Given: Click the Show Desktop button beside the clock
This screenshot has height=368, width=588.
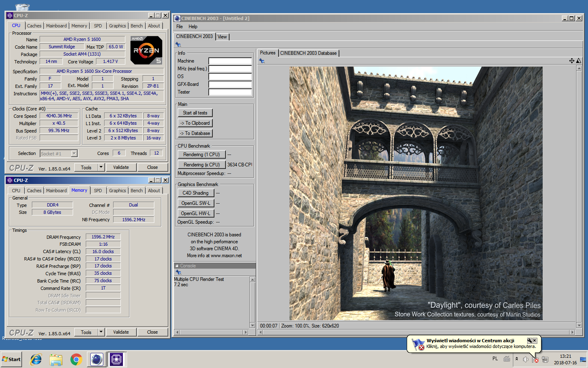Looking at the screenshot, I should pos(583,359).
